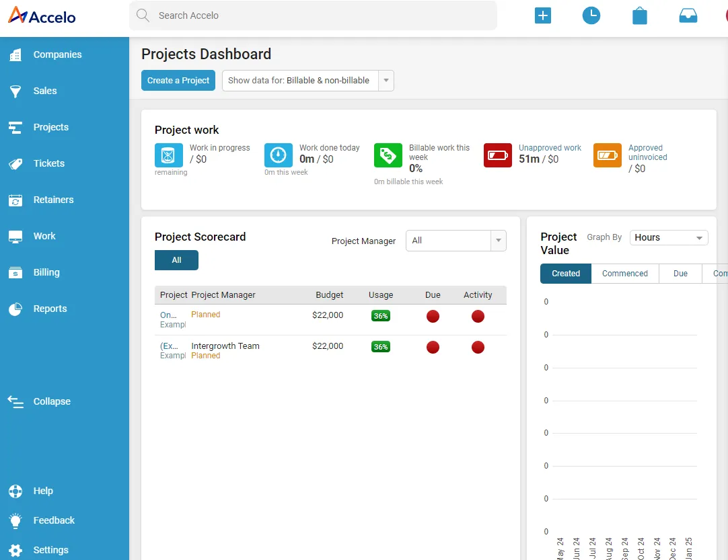Click inside the Search Accelo field
Image resolution: width=728 pixels, height=560 pixels.
(x=313, y=15)
